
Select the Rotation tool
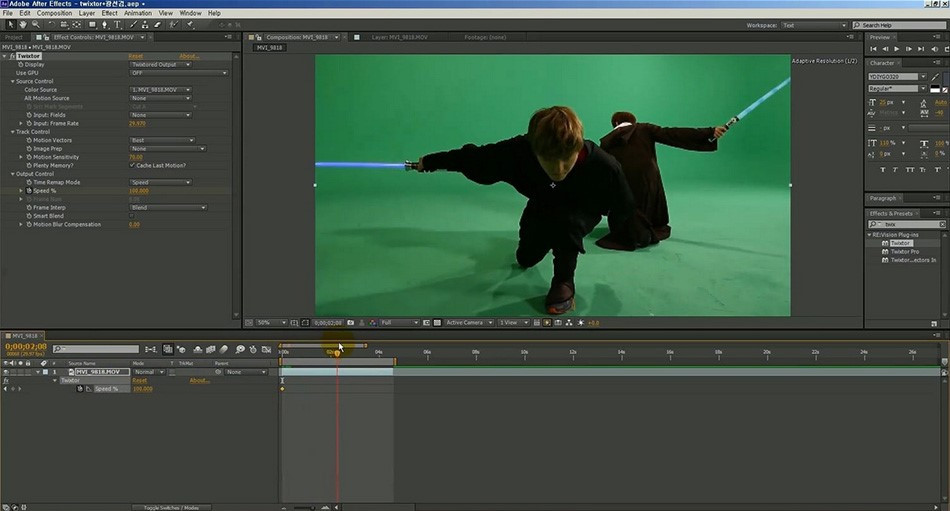[52, 25]
